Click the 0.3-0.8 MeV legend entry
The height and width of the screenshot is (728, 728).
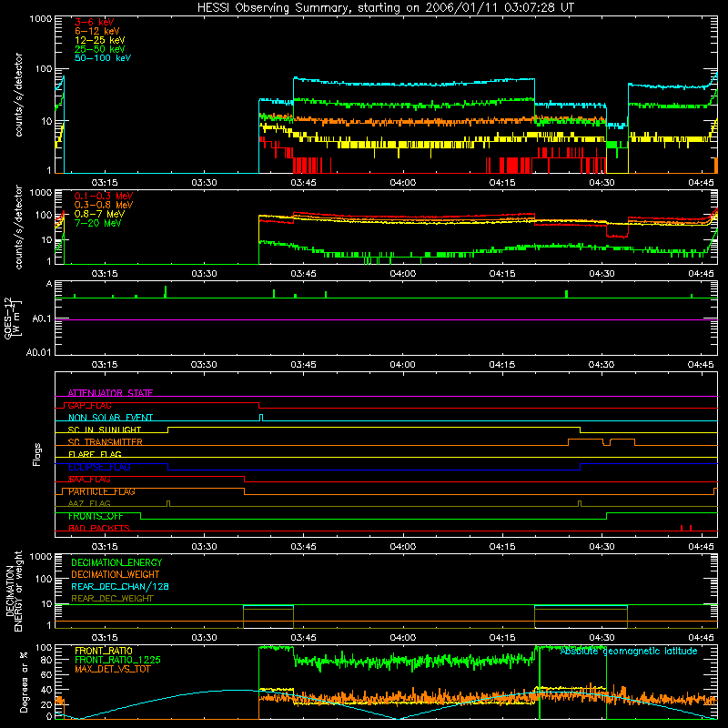(104, 205)
